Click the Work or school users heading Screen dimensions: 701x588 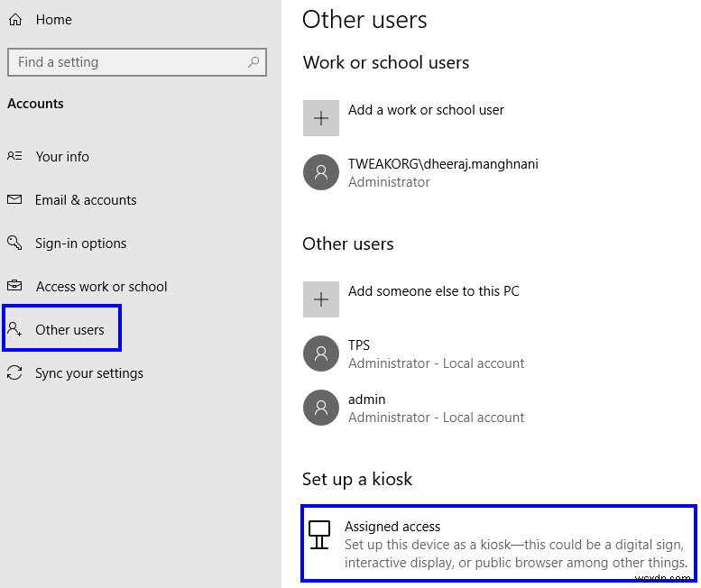[386, 62]
